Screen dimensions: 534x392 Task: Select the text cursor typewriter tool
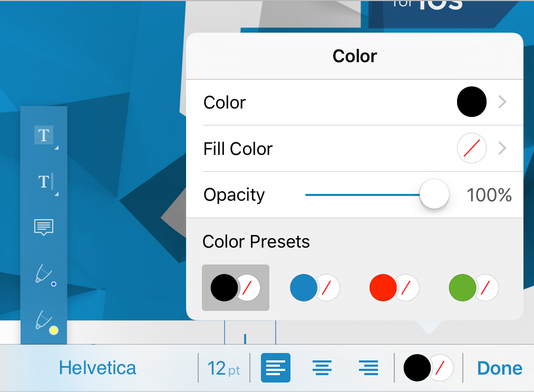44,182
